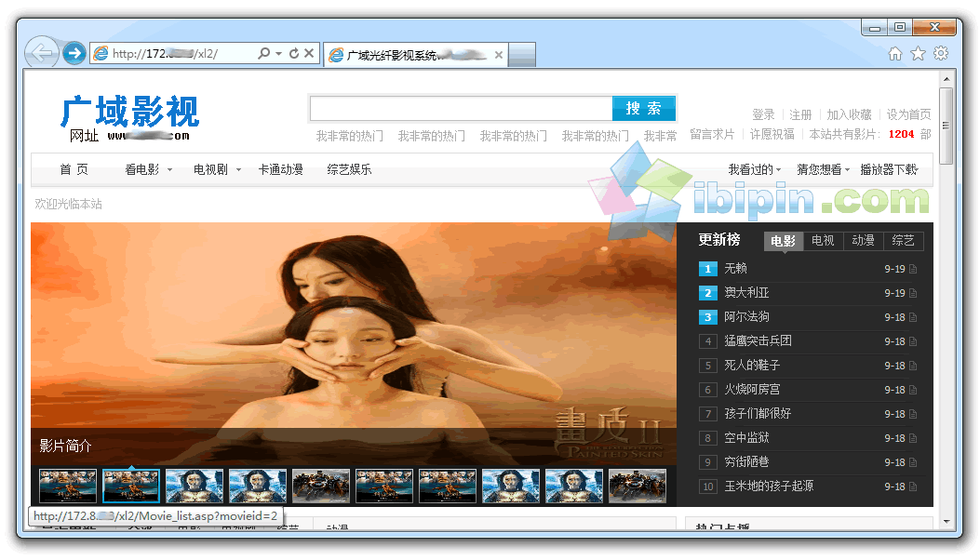Switch 更新榜 to the 综艺 tab

pyautogui.click(x=903, y=241)
